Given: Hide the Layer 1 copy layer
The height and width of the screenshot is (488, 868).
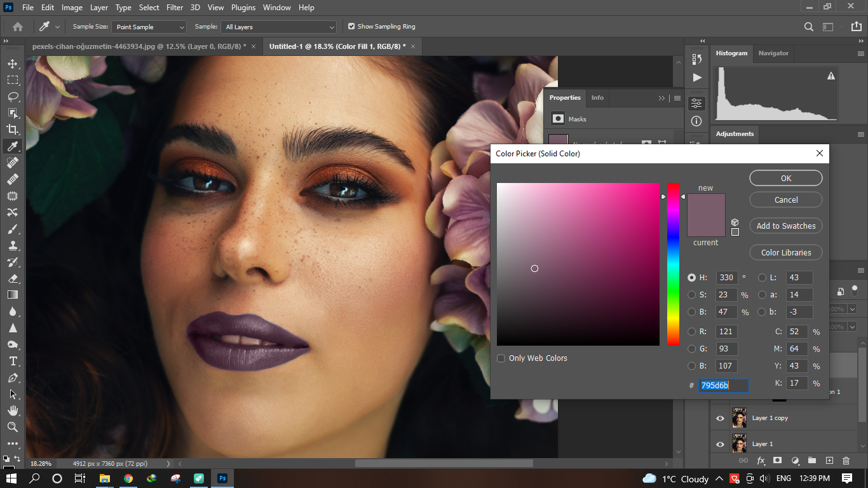Looking at the screenshot, I should [720, 418].
